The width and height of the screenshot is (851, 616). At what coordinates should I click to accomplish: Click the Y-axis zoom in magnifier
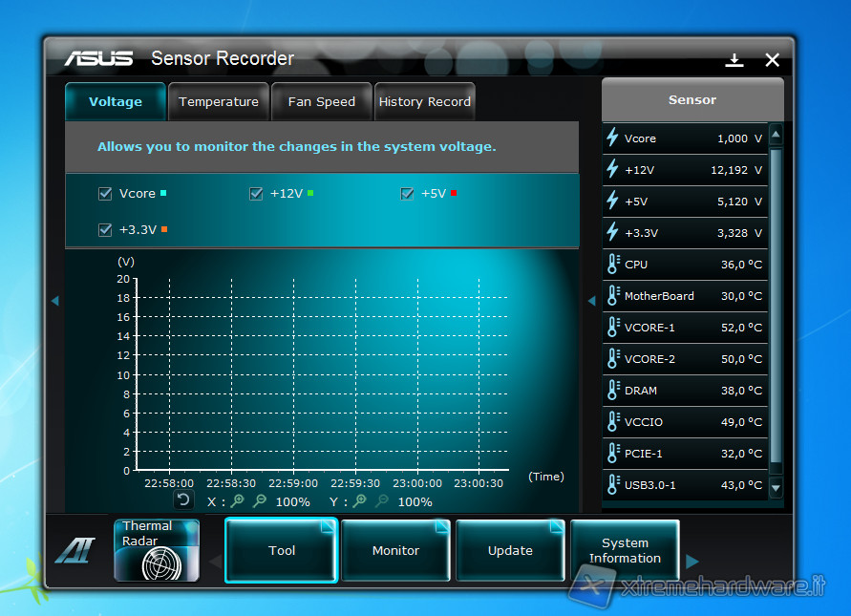pyautogui.click(x=360, y=501)
